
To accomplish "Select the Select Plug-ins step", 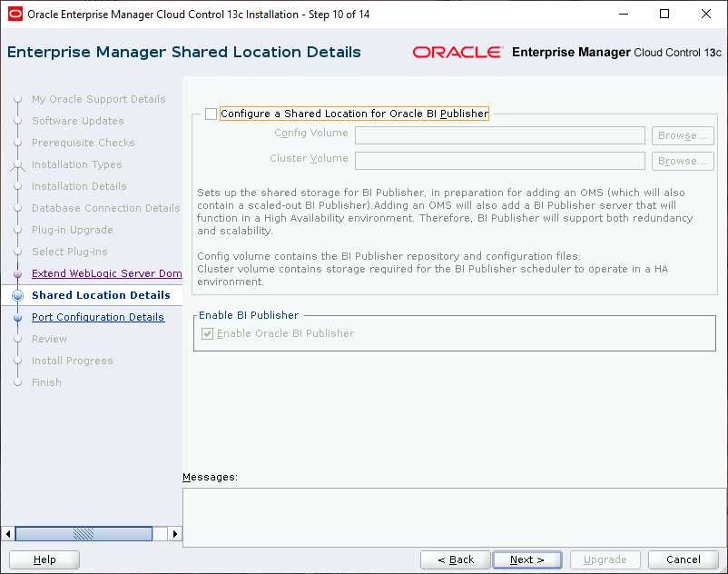I will pos(69,252).
